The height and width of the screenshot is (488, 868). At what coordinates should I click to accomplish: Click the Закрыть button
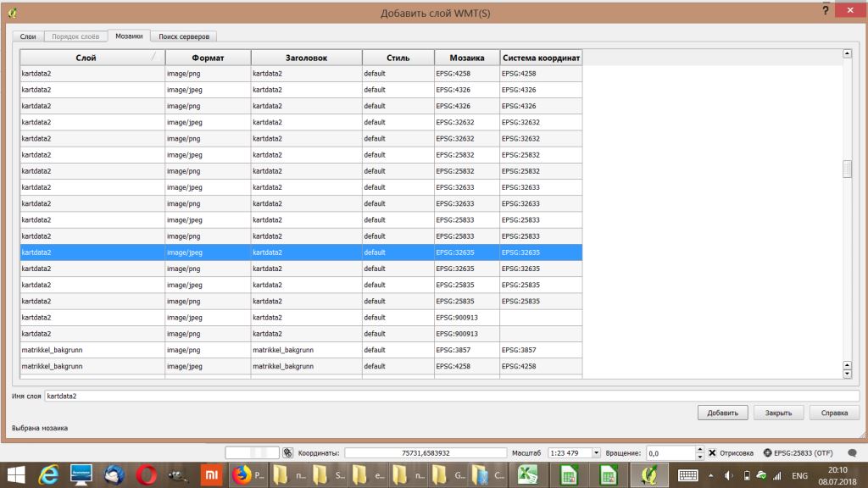(x=778, y=413)
